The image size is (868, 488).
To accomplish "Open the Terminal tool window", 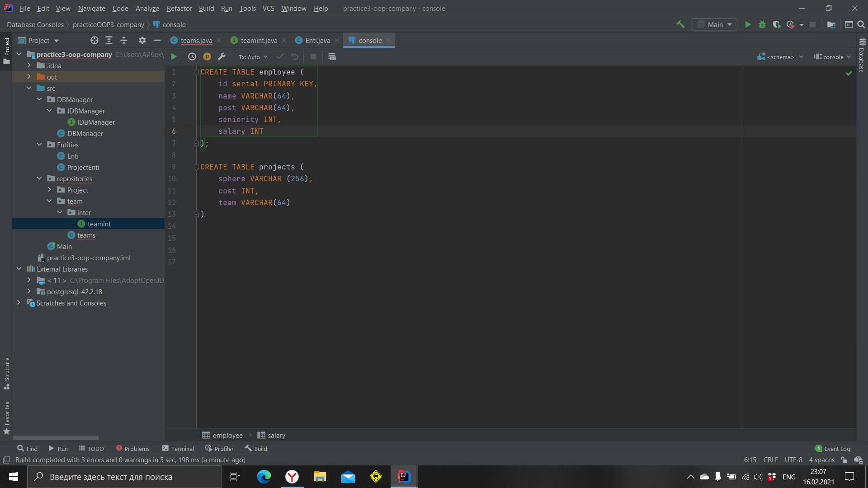I will click(178, 449).
